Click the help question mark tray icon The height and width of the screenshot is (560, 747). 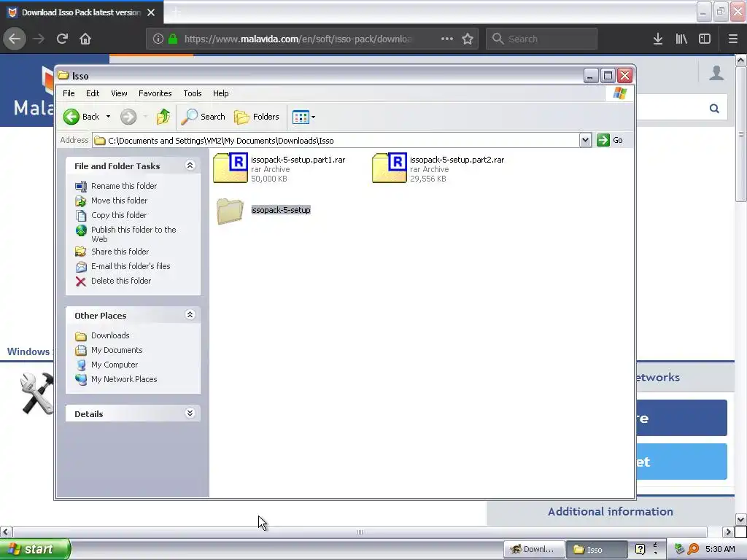640,550
